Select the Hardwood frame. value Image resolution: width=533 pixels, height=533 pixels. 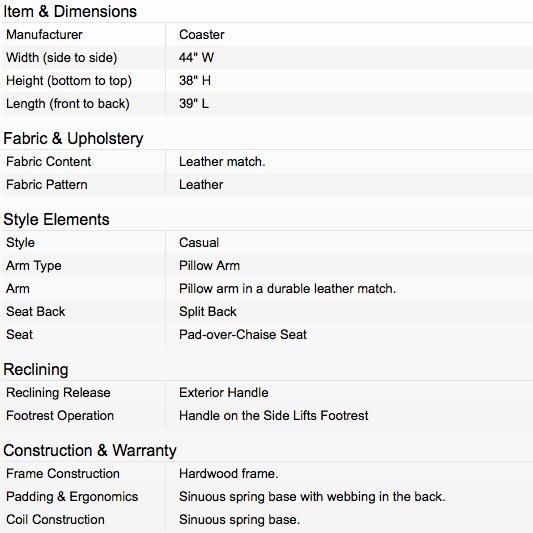coord(228,474)
